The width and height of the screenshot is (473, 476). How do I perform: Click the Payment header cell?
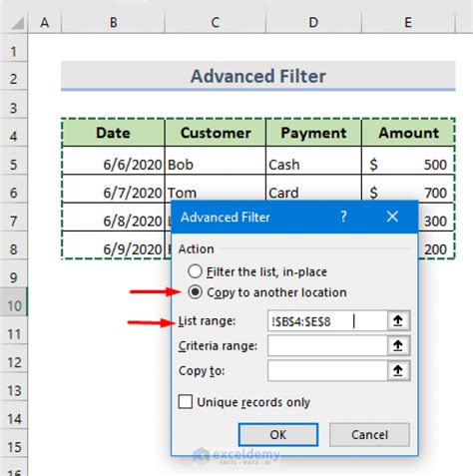[313, 133]
